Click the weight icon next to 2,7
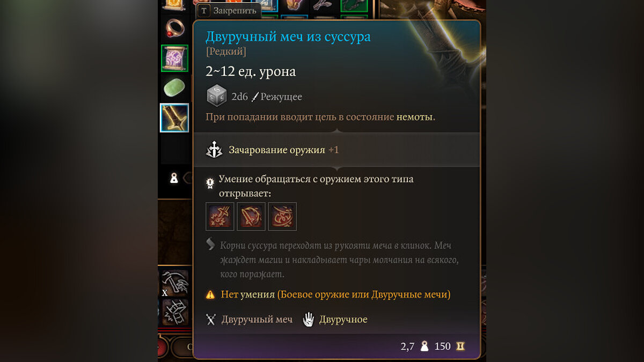 [x=425, y=346]
